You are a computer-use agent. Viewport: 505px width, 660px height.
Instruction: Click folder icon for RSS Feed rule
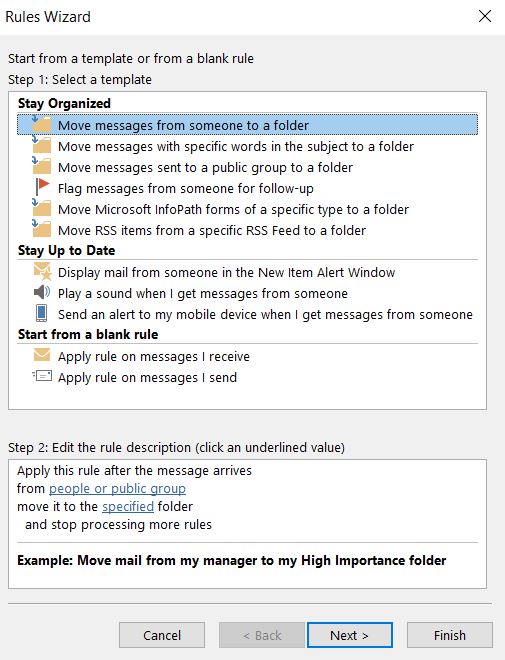click(x=41, y=229)
